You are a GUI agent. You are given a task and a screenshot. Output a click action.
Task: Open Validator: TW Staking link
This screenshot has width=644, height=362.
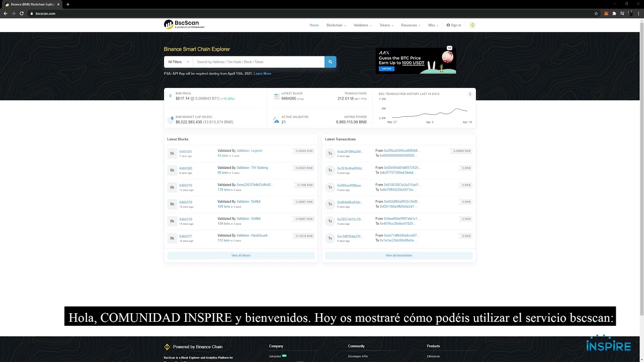pyautogui.click(x=252, y=168)
